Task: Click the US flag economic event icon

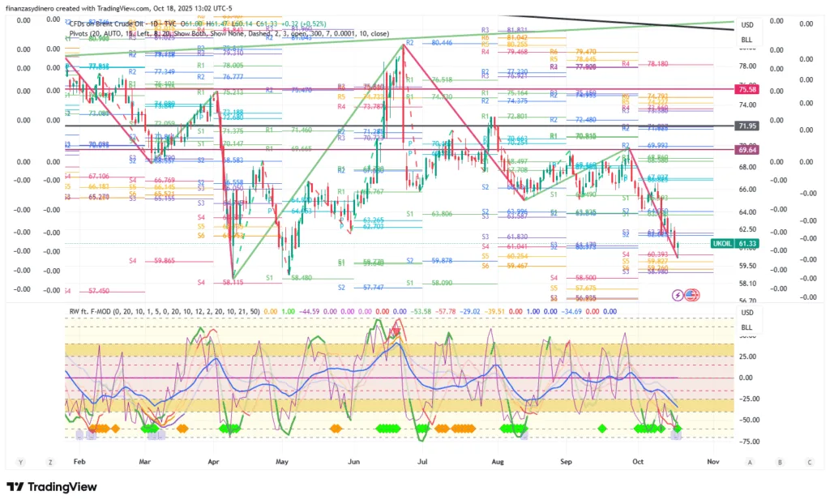Action: point(691,295)
